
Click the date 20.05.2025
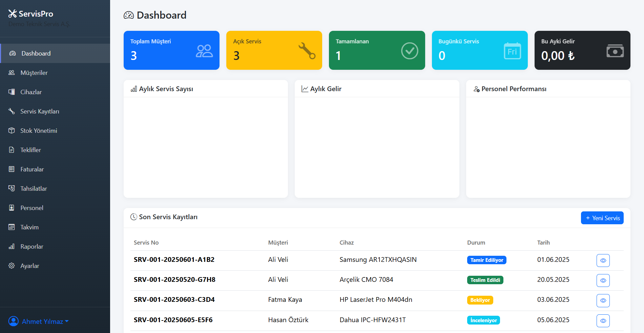click(x=553, y=279)
